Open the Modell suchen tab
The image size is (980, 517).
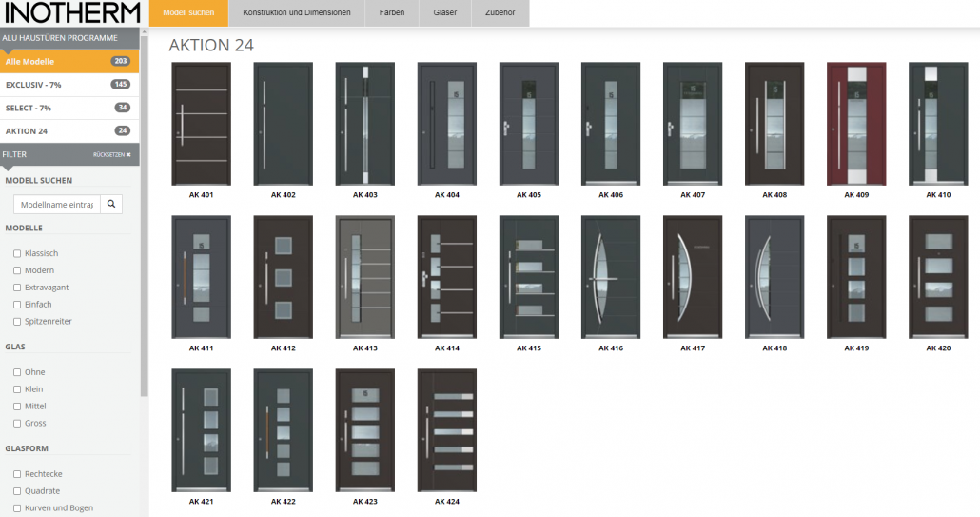pos(188,12)
